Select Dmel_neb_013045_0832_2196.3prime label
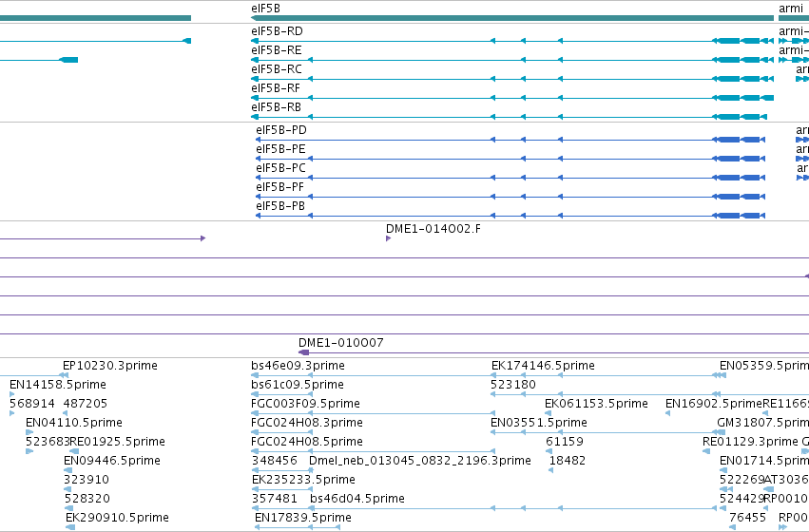 [x=420, y=462]
